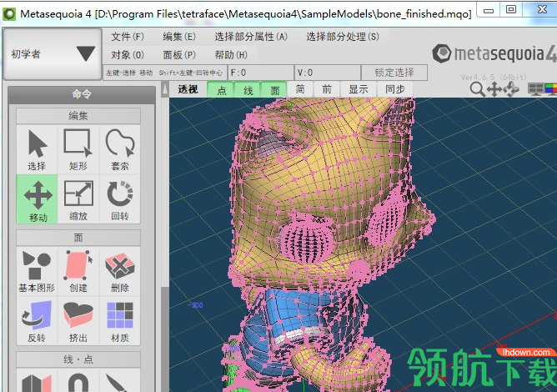Switch to the four-pane monitor layout icon
The image size is (557, 392).
[535, 89]
